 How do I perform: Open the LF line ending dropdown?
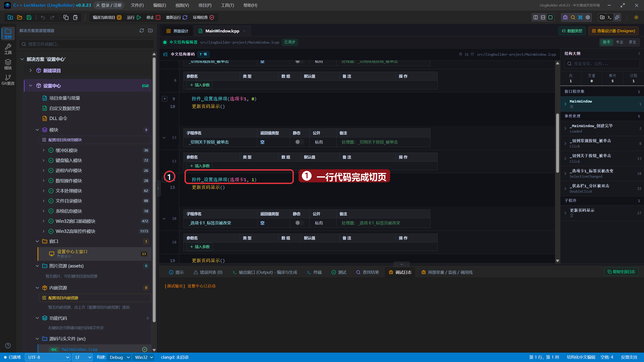pos(83,357)
